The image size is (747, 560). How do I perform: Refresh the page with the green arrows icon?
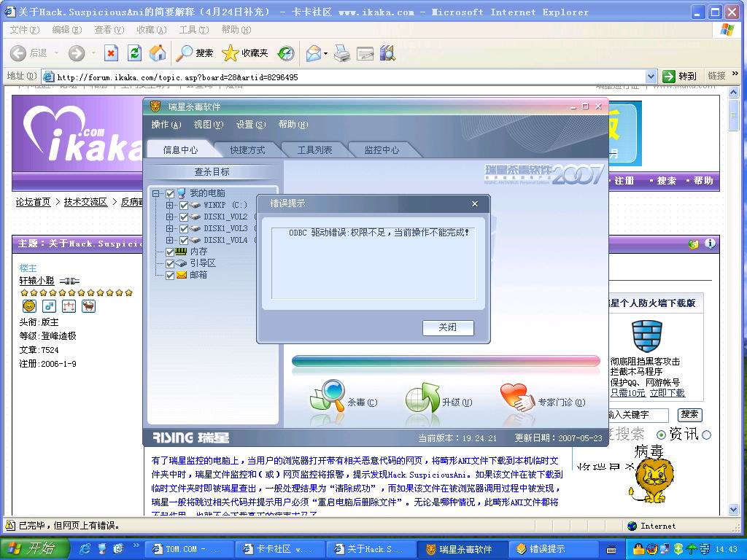(134, 52)
